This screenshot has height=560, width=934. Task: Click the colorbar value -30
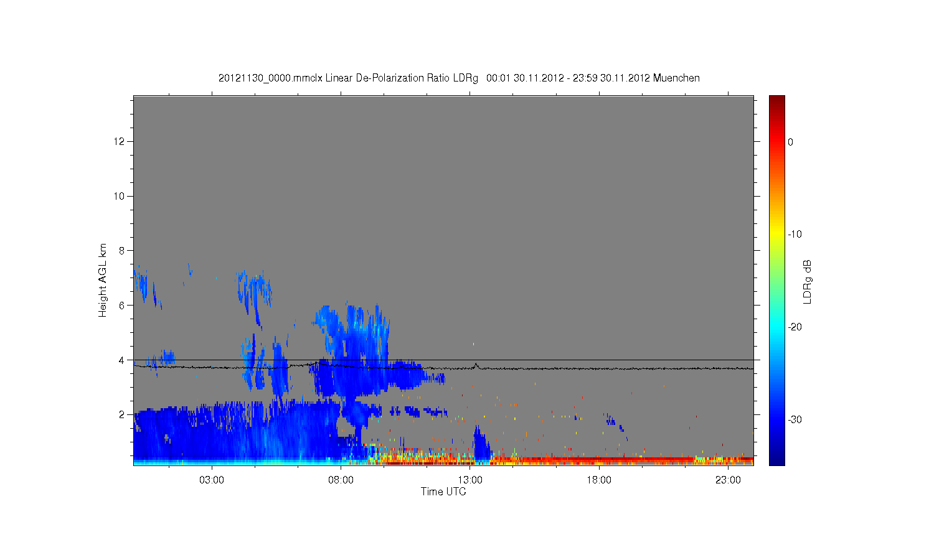tap(795, 420)
